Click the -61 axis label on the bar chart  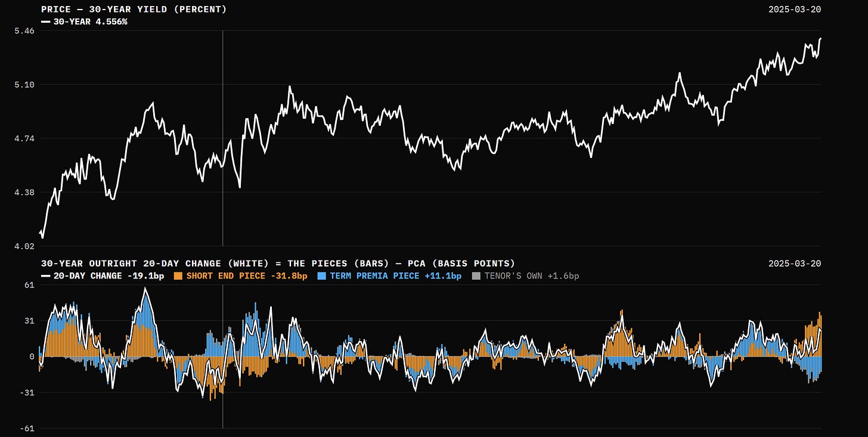[x=26, y=428]
